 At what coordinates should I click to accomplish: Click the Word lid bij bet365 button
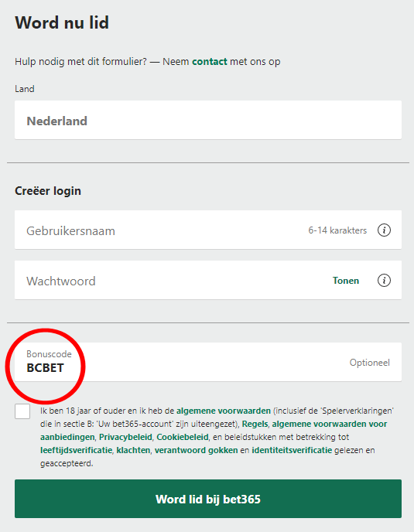[x=208, y=499]
